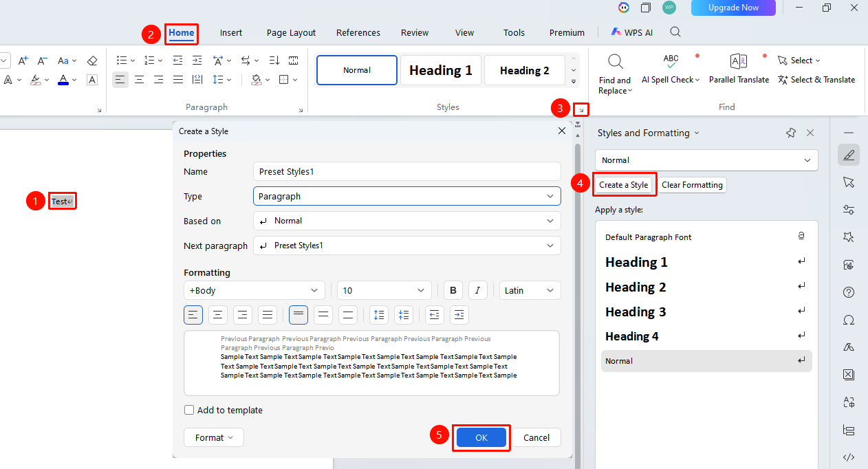Open the Next paragraph dropdown
This screenshot has width=868, height=469.
pos(407,246)
